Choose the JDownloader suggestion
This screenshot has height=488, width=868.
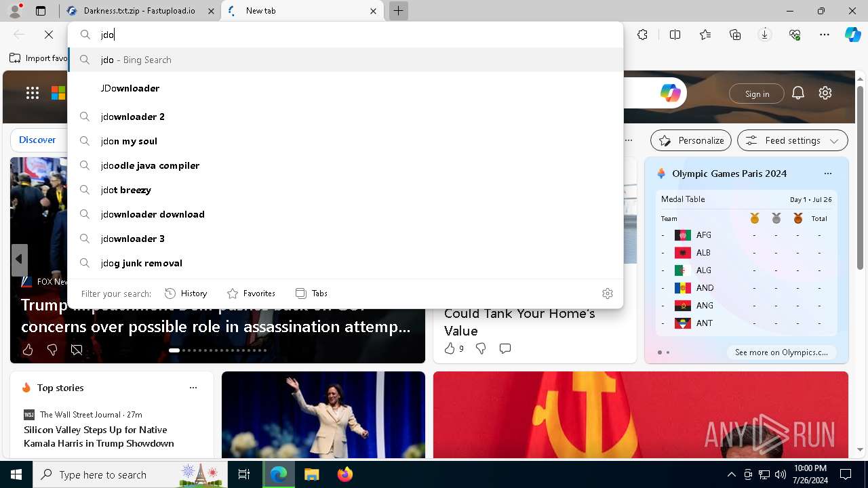[x=345, y=88]
